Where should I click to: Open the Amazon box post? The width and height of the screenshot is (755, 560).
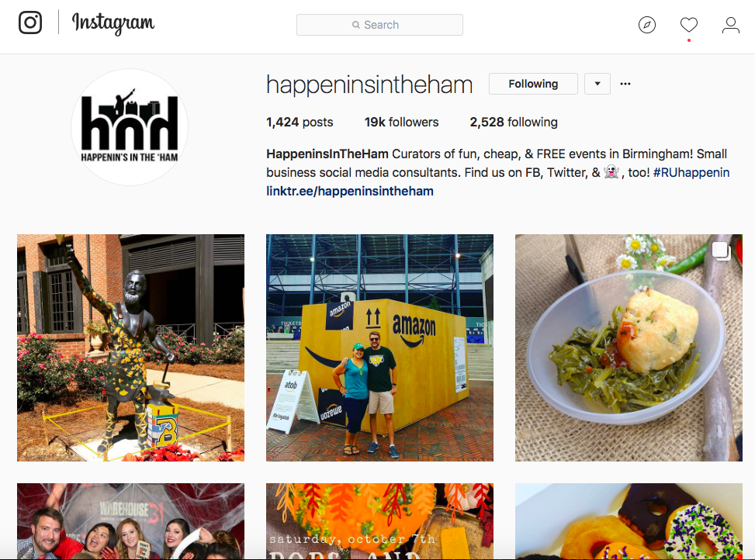click(x=379, y=347)
